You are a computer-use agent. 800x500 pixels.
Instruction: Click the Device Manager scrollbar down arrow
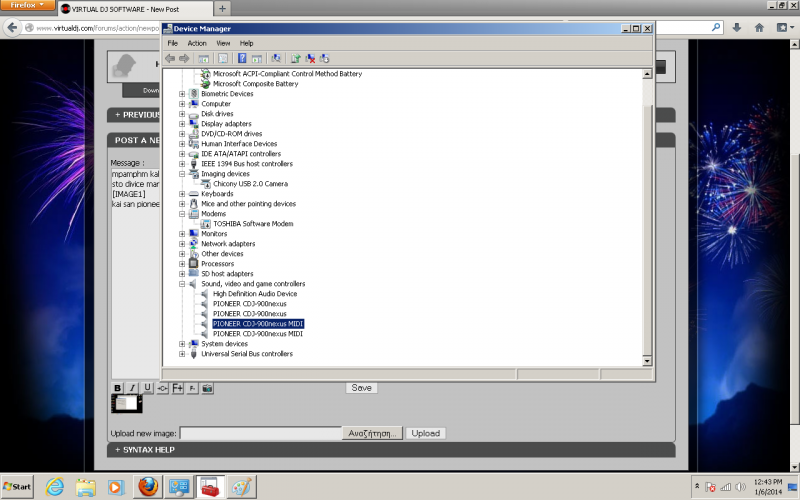point(647,361)
